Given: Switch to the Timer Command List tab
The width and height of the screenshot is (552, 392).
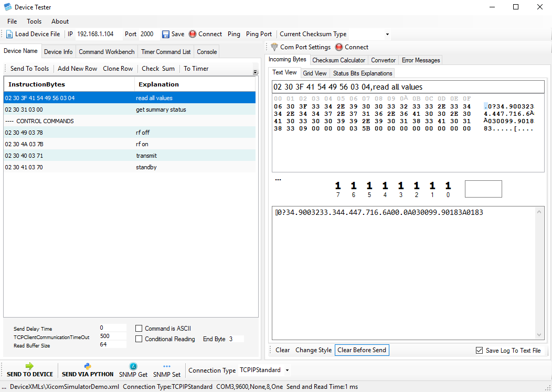Looking at the screenshot, I should coord(166,52).
